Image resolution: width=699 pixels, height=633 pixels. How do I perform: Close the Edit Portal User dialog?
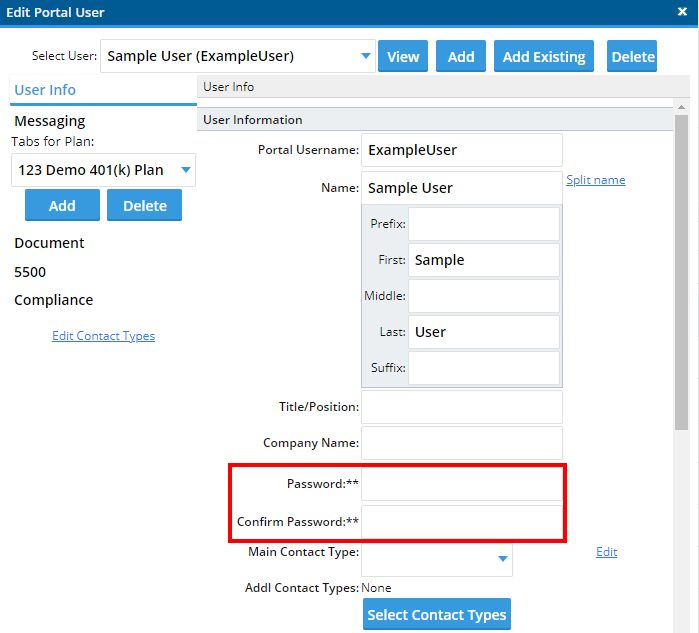682,13
